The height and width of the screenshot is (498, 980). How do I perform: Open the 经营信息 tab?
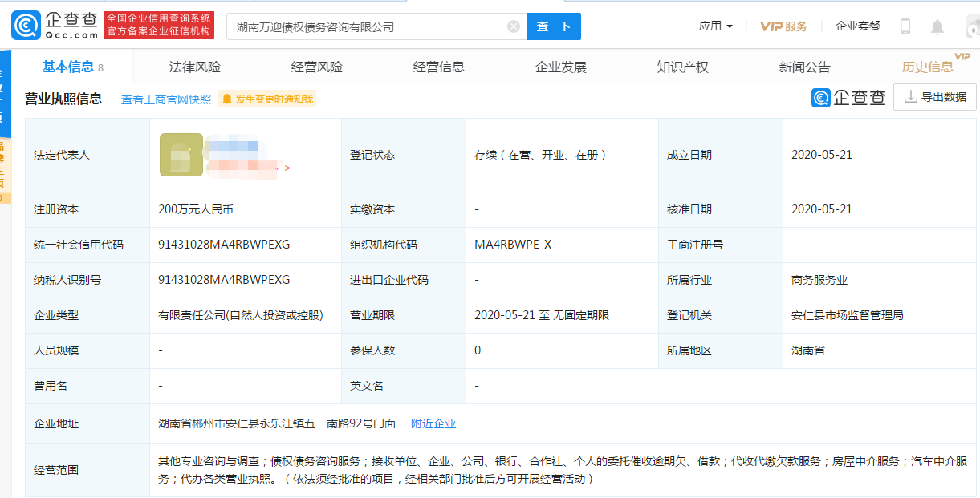click(439, 67)
